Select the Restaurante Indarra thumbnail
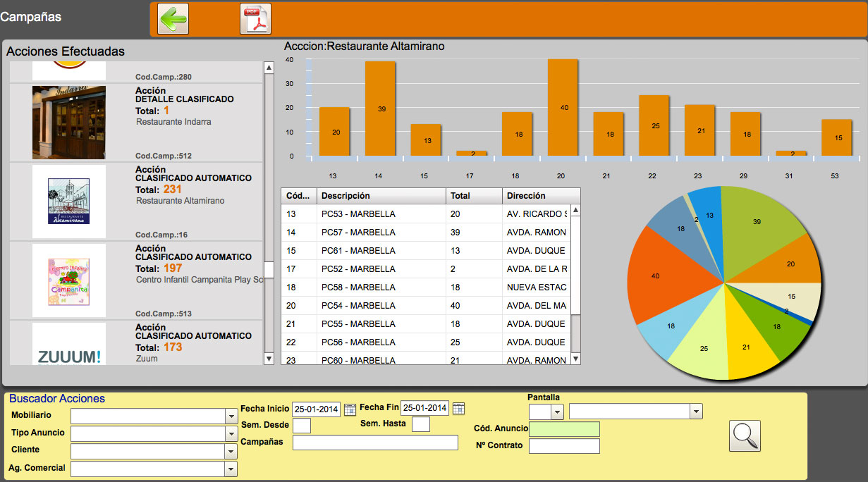 tap(69, 123)
